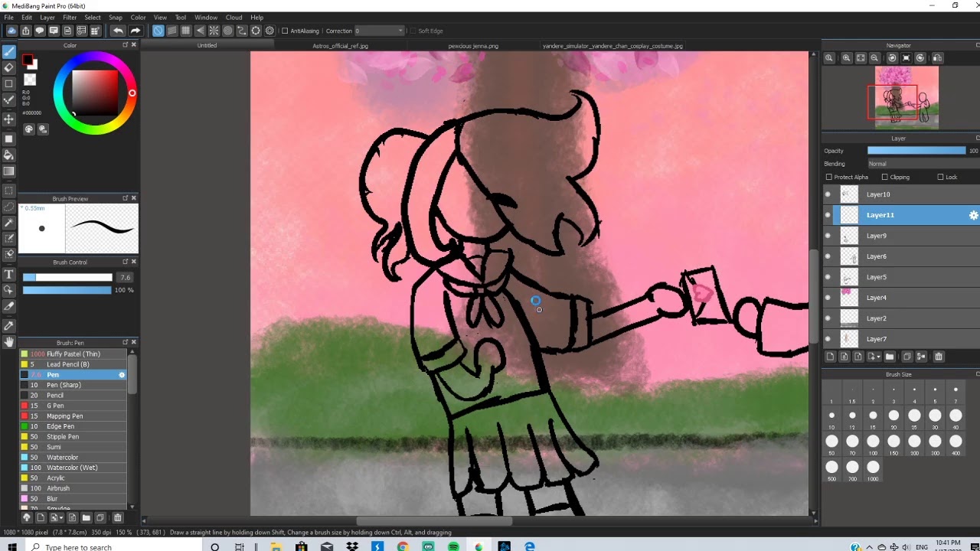Viewport: 980px width, 551px height.
Task: Enable layer Lock checkbox
Action: tap(941, 177)
